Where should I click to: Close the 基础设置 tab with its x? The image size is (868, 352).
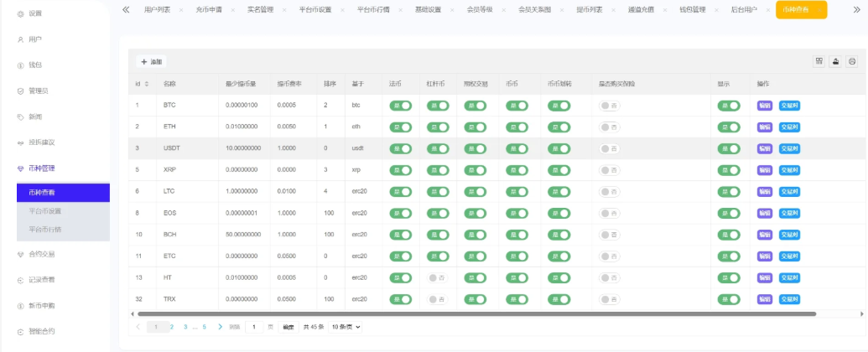(452, 10)
